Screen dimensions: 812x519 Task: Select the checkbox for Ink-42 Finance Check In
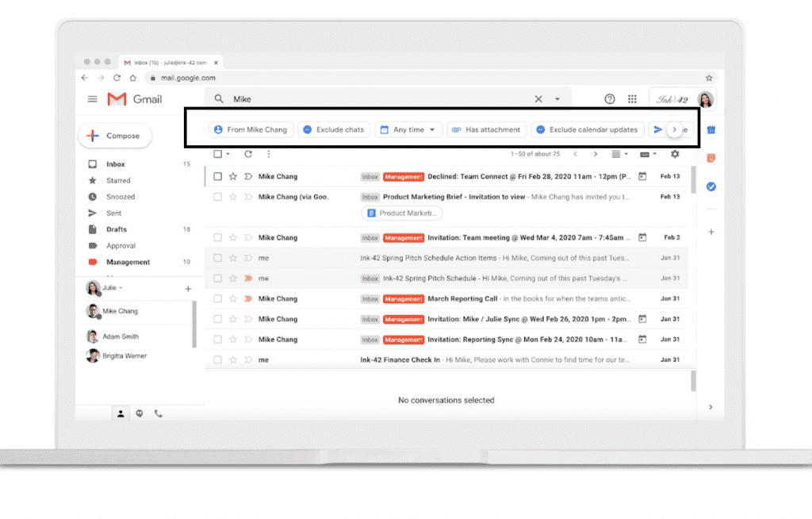[x=217, y=359]
